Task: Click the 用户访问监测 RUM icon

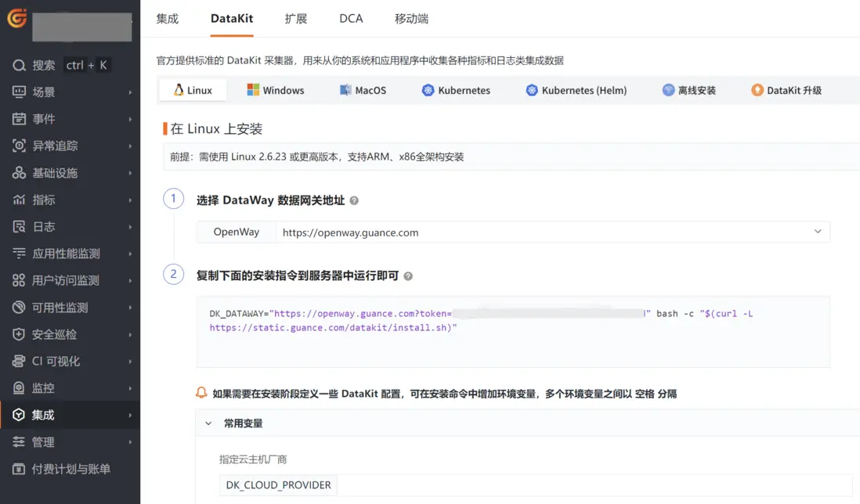Action: 19,280
